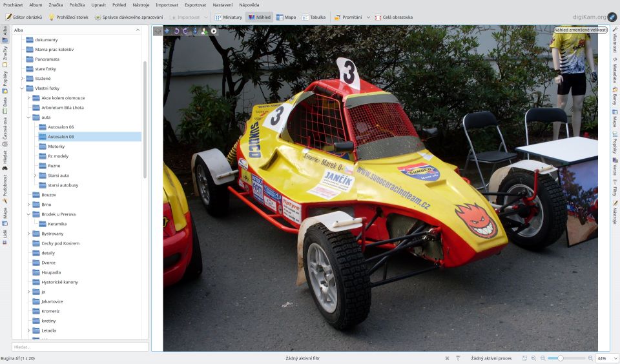Screen dimensions: 620x364
Task: Start the Promítání slideshow button
Action: coord(348,17)
